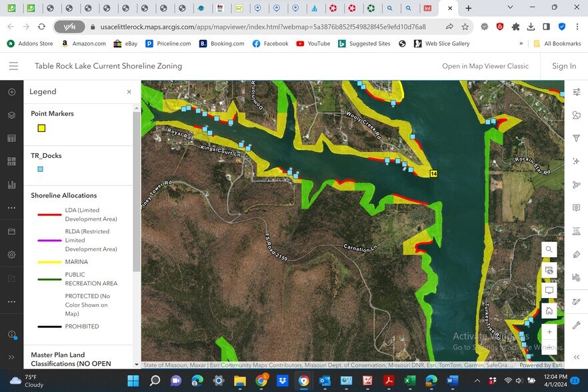Click the browser address bar URL

[x=263, y=27]
